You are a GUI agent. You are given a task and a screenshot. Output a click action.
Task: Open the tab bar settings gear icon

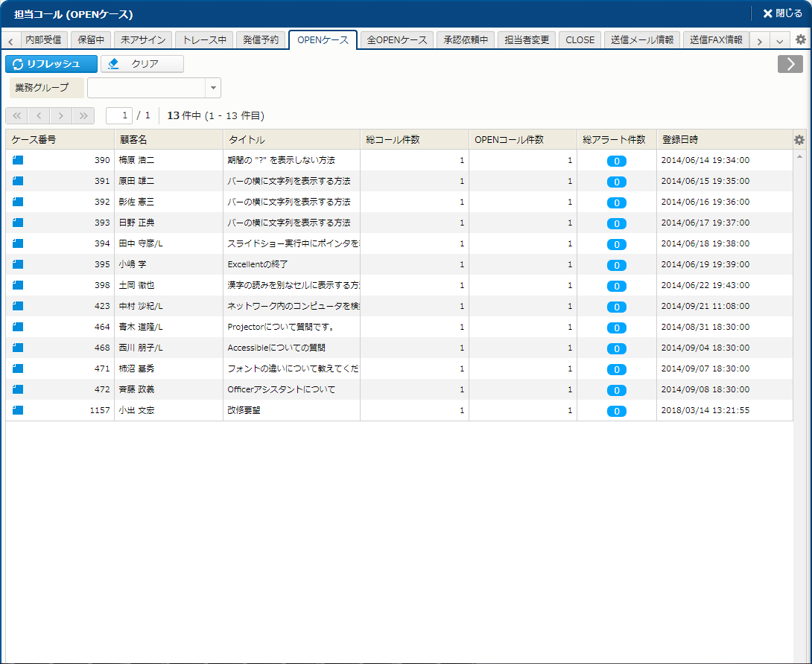click(801, 40)
